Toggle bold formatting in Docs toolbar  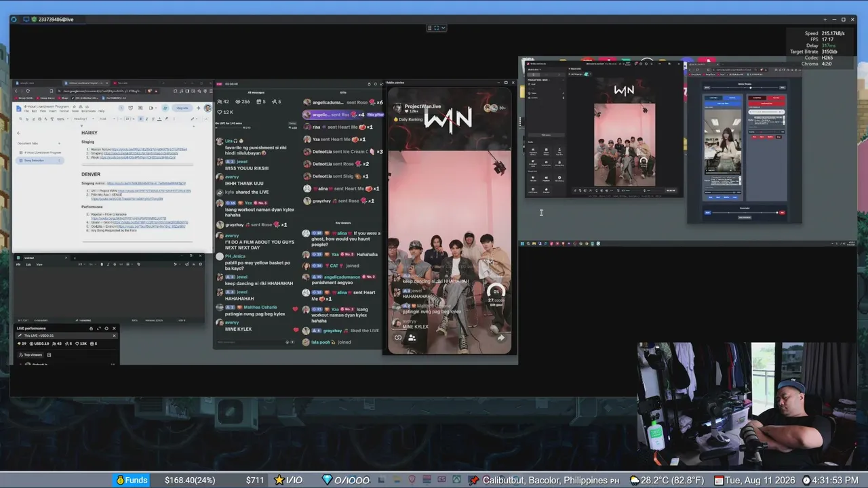click(x=140, y=119)
